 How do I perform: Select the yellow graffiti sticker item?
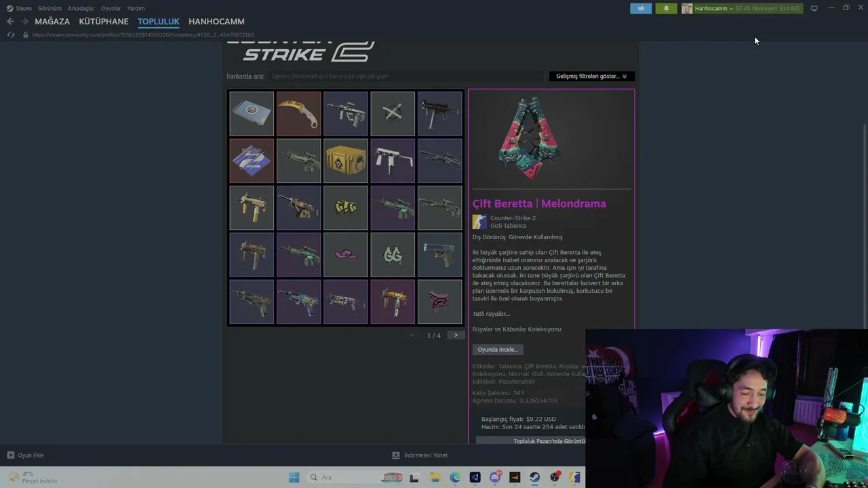click(346, 208)
